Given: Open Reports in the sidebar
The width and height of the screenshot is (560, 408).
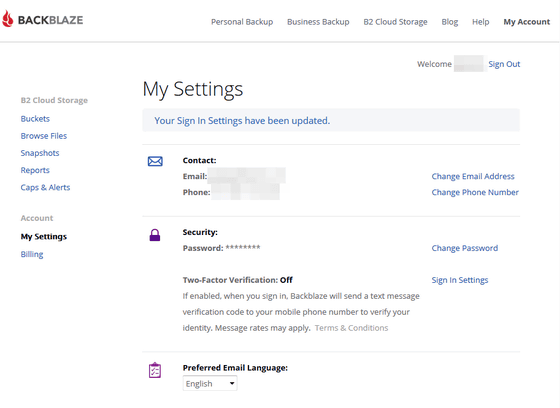Looking at the screenshot, I should pos(35,170).
